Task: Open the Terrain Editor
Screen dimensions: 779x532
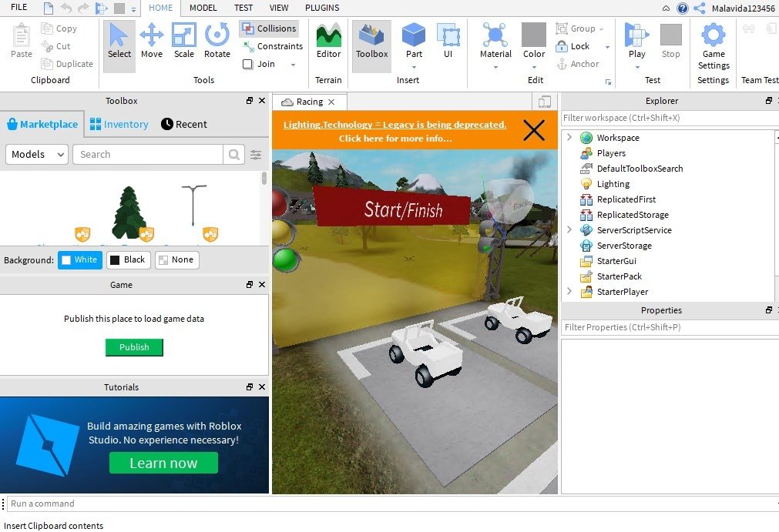Action: coord(328,42)
